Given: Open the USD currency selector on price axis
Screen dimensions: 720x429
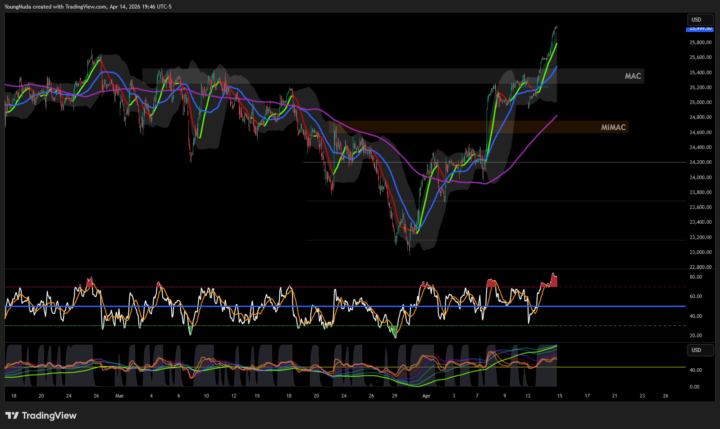Looking at the screenshot, I should [700, 20].
